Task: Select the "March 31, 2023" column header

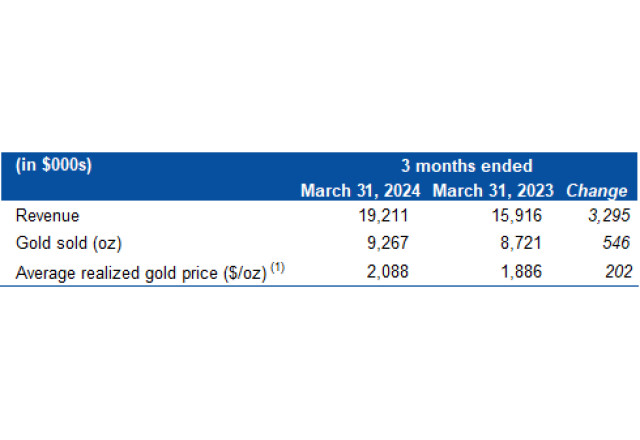Action: tap(492, 190)
